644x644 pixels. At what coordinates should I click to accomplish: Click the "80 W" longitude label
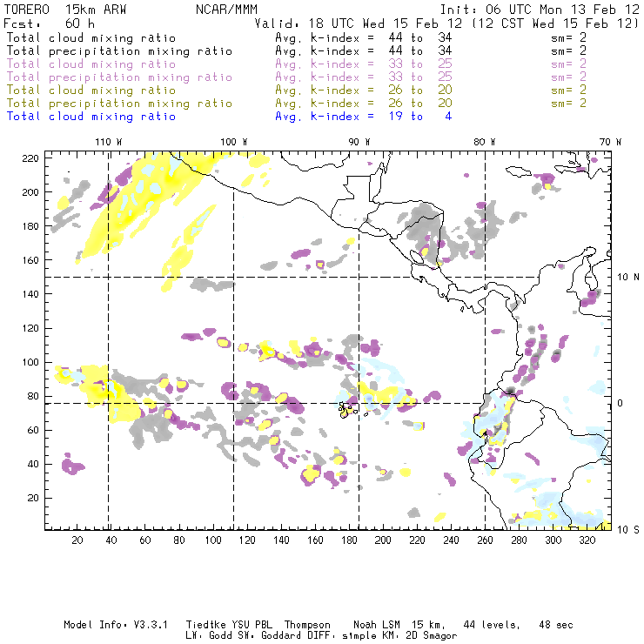pos(484,142)
